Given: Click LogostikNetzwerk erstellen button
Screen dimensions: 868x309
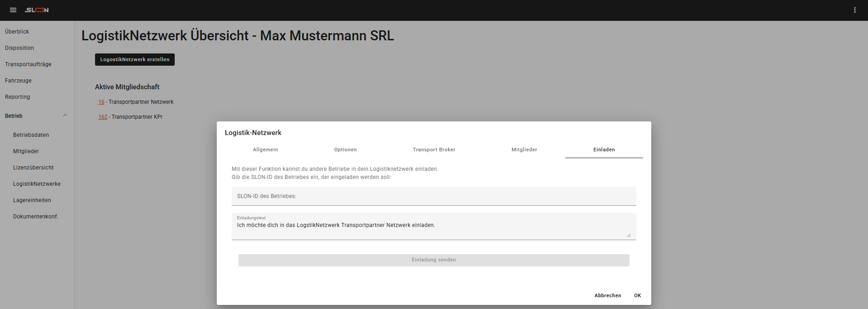Looking at the screenshot, I should tap(134, 59).
